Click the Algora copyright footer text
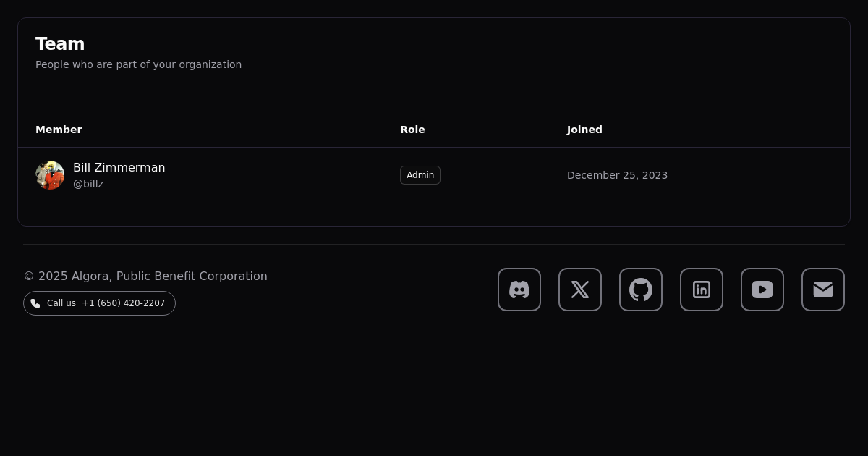Screen dimensions: 868x456 (x=145, y=276)
